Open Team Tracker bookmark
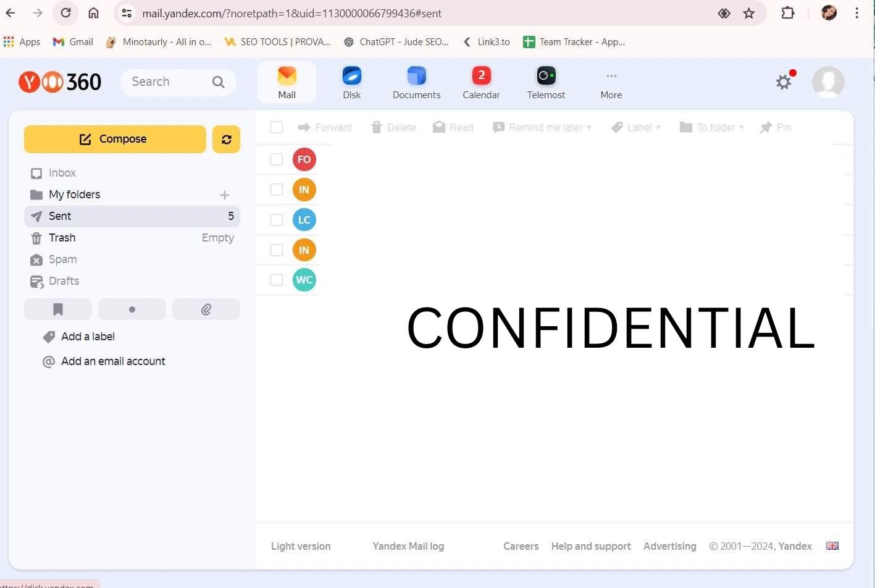This screenshot has height=588, width=875. coord(574,42)
